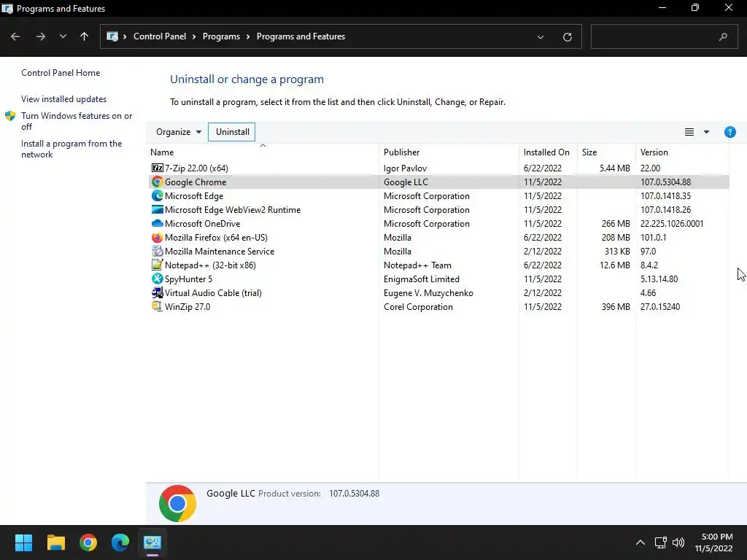Viewport: 747px width, 560px height.
Task: Select the SpyHunter 5 entry name
Action: (188, 279)
